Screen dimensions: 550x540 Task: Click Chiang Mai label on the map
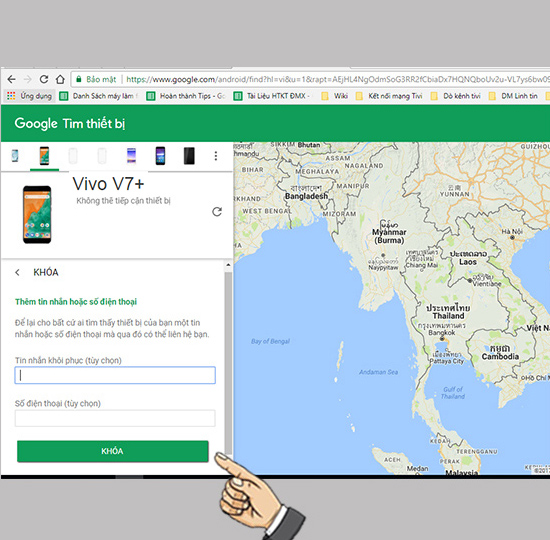point(422,265)
